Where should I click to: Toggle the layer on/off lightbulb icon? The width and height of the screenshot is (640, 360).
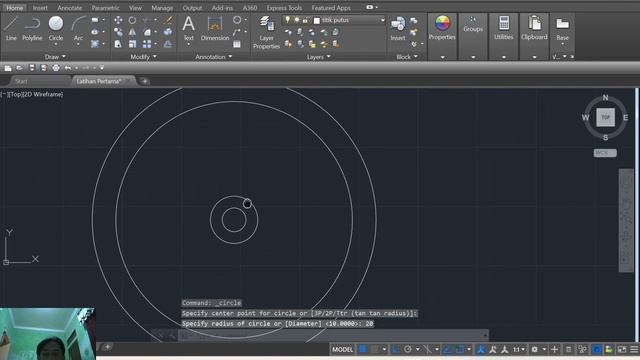(x=287, y=20)
